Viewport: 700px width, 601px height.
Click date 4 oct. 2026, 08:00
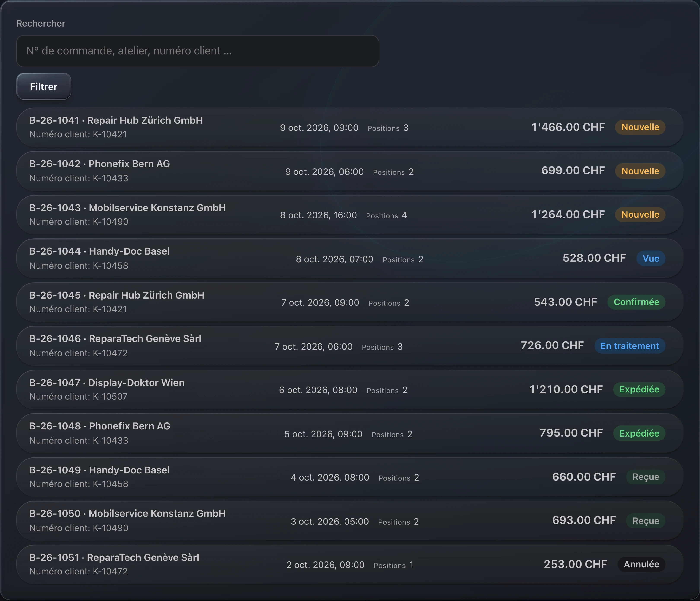pos(330,478)
